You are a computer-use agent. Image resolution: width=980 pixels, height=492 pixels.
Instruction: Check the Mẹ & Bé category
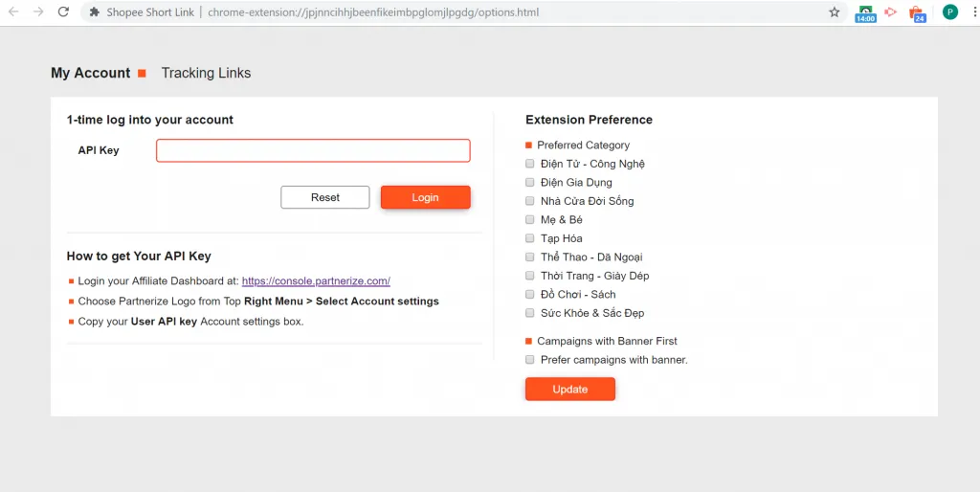530,220
